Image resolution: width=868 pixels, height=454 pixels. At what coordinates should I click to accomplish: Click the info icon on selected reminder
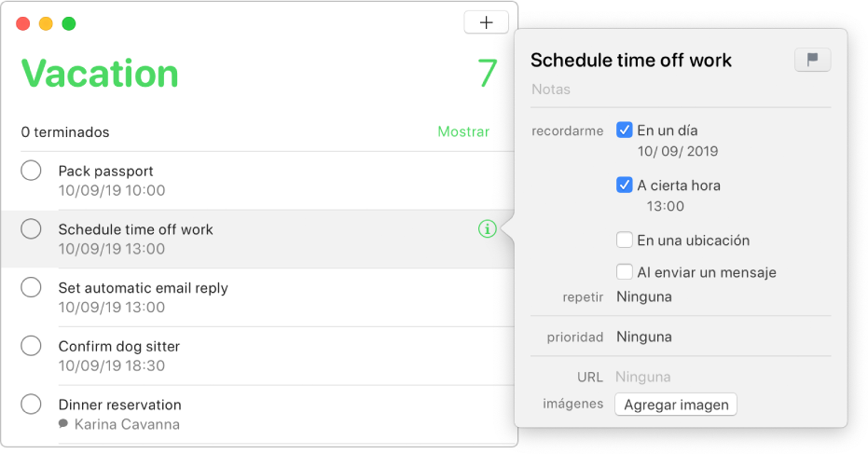487,228
